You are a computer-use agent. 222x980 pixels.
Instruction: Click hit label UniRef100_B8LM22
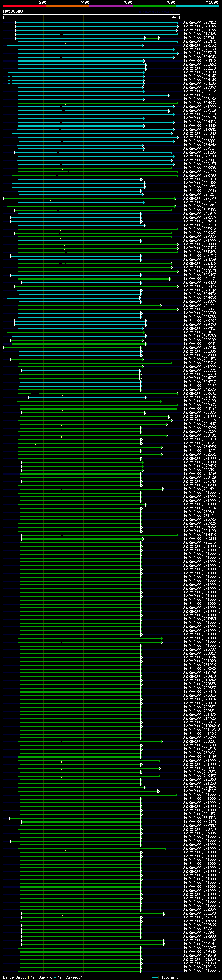click(x=199, y=183)
